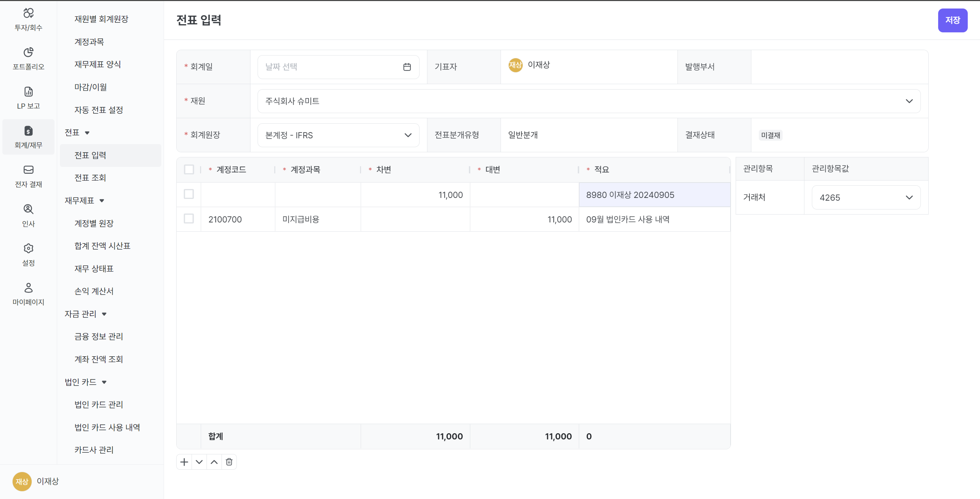Click the 미지급비용 account name cell
This screenshot has width=980, height=499.
(318, 219)
